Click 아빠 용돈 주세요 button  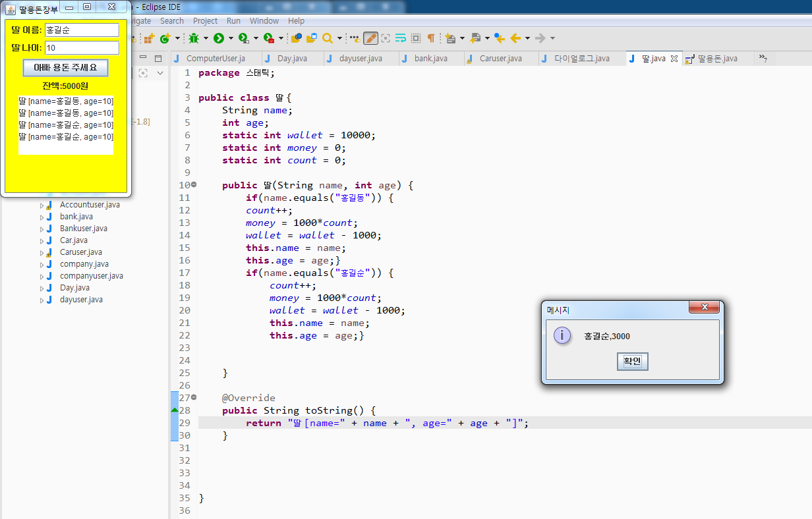tap(65, 68)
